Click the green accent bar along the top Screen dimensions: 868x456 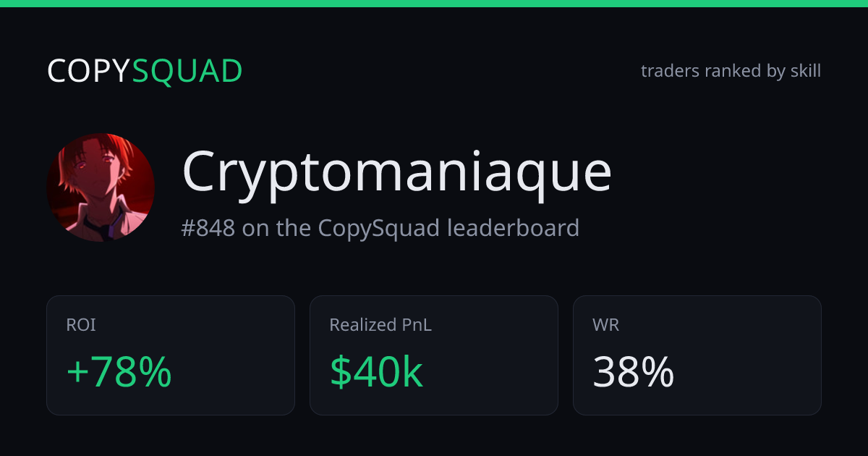(434, 4)
